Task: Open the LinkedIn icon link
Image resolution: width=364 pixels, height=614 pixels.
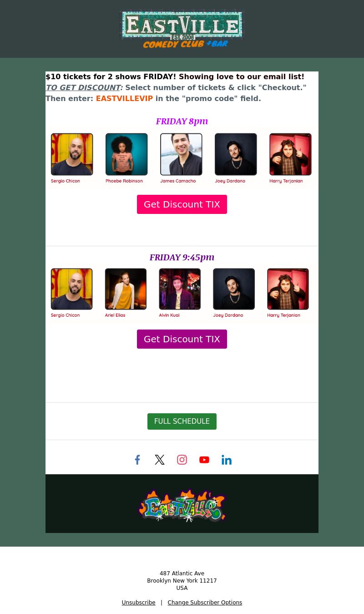Action: point(227,460)
